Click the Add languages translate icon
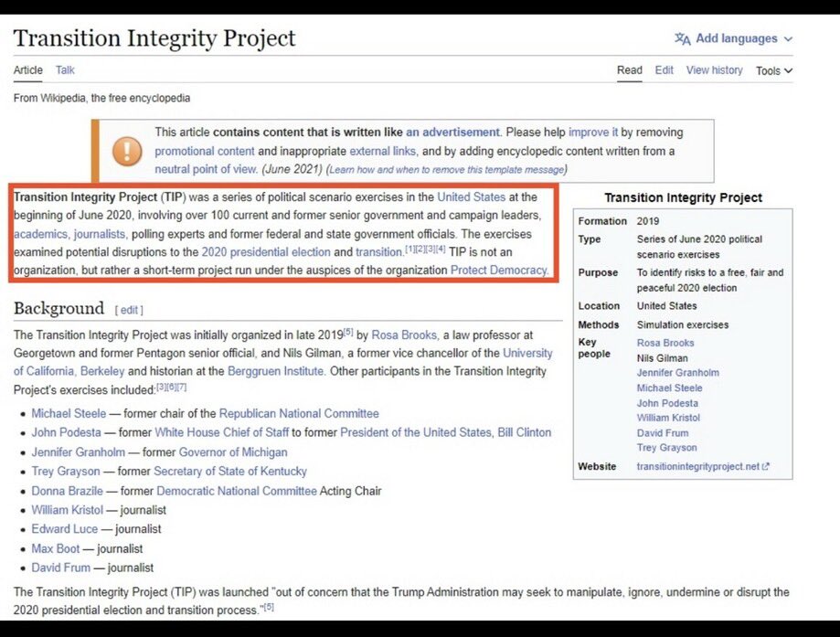840x637 pixels. [x=682, y=38]
